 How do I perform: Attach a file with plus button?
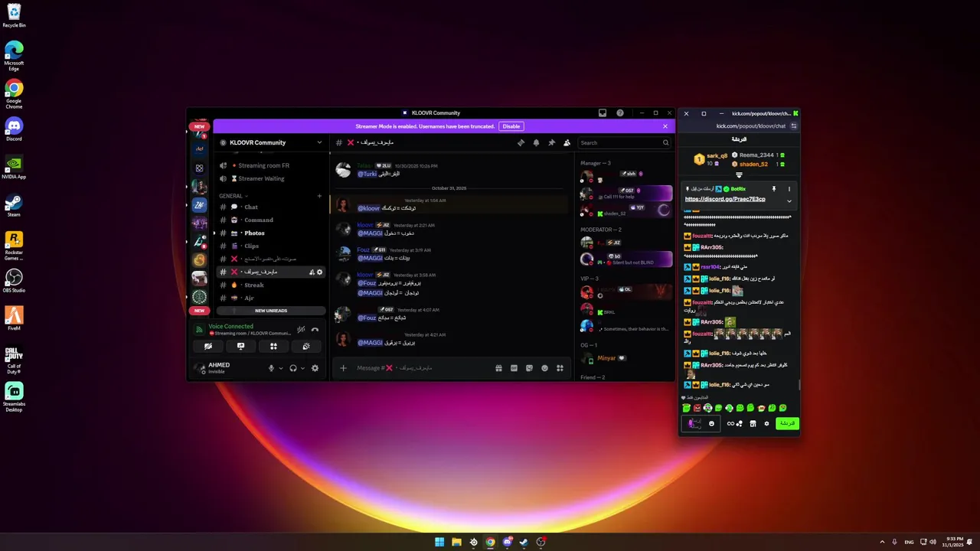click(343, 368)
